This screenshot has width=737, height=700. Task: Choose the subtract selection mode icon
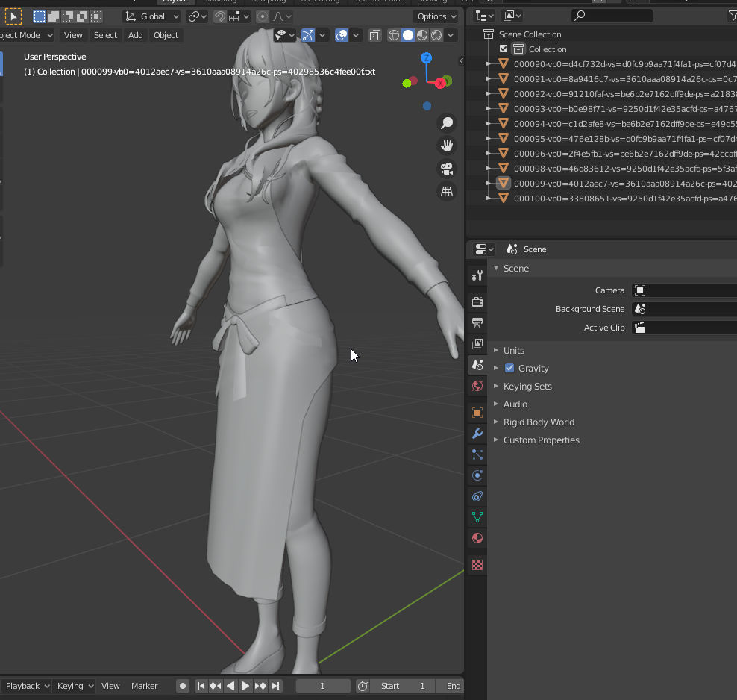(68, 16)
